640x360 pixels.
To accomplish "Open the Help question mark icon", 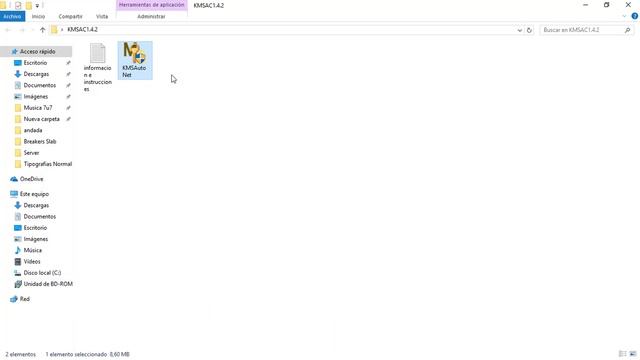I will (x=635, y=16).
